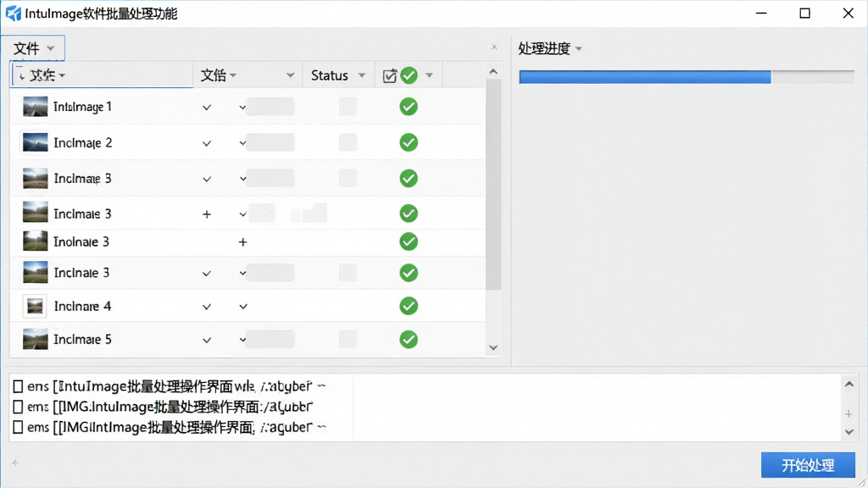Click the green check icon for IntuImage 1
This screenshot has height=488, width=868.
pyautogui.click(x=409, y=107)
